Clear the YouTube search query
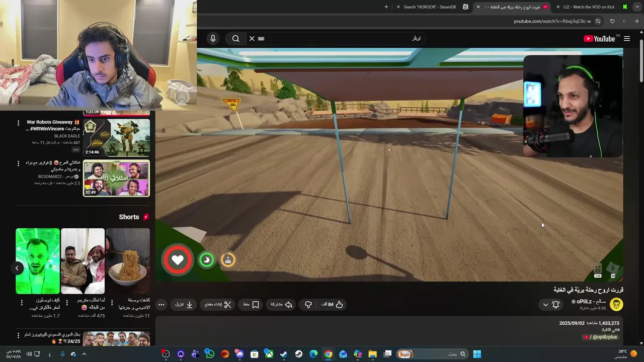The image size is (644, 362). click(x=252, y=39)
